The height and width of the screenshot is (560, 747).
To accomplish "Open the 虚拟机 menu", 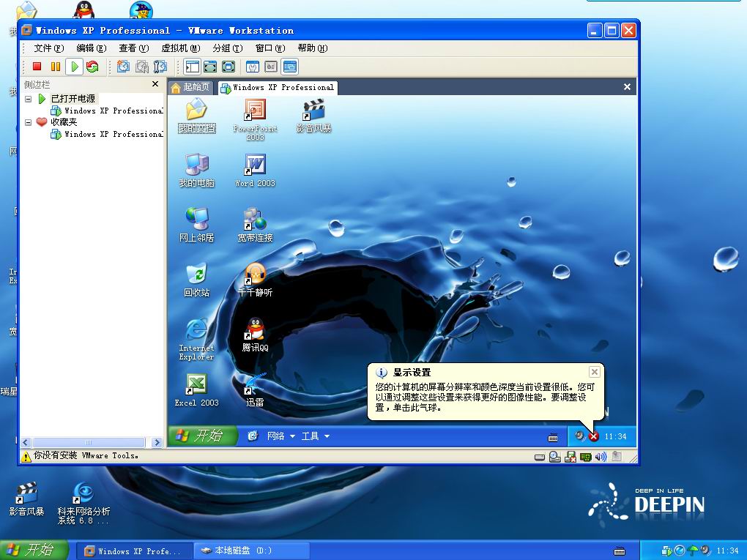I will tap(179, 48).
